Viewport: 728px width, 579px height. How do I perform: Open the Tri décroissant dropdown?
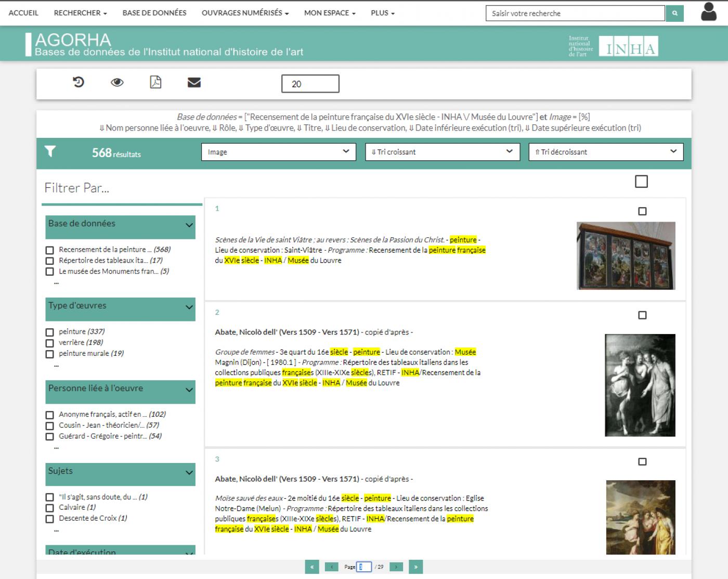[606, 152]
